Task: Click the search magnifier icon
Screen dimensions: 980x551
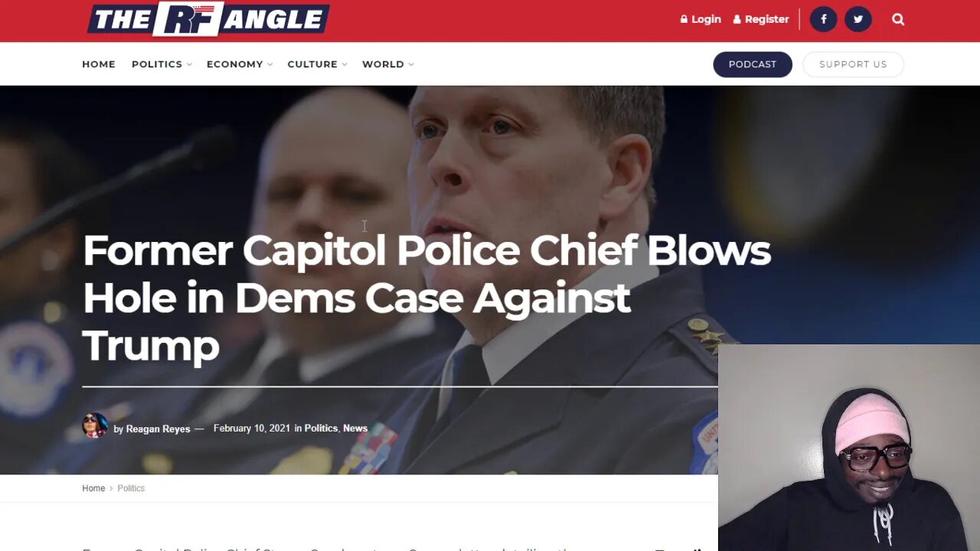Action: [x=898, y=19]
